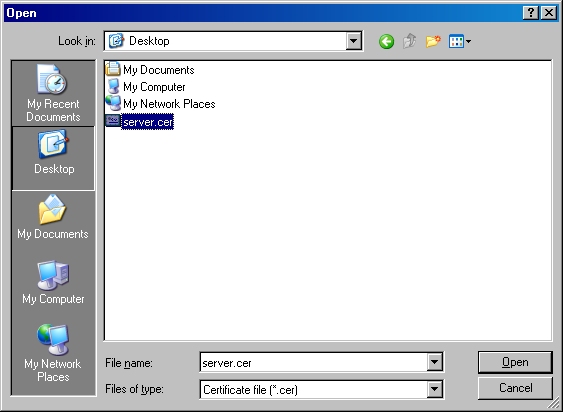Create a new folder icon
563x412 pixels.
click(x=433, y=41)
